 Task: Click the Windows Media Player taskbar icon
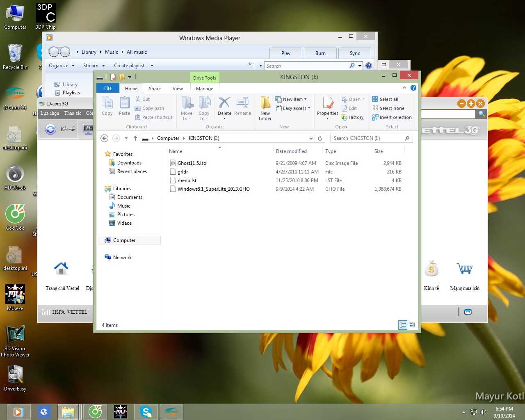(18, 411)
